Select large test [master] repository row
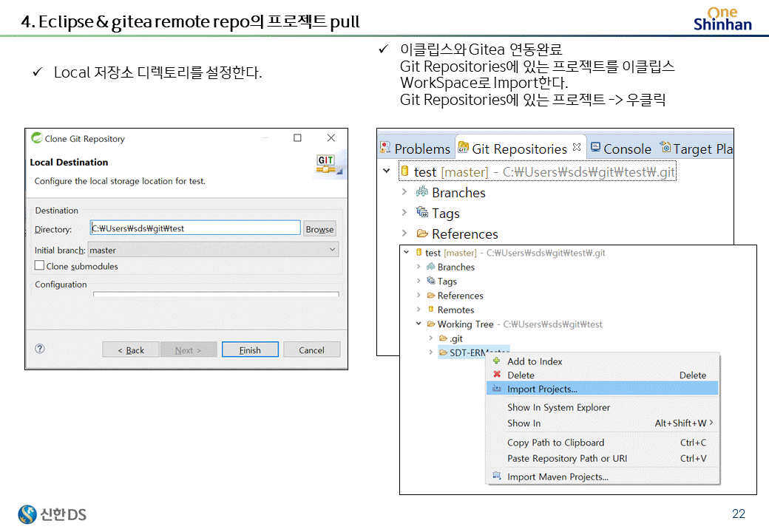Image resolution: width=769 pixels, height=532 pixels. (x=538, y=171)
